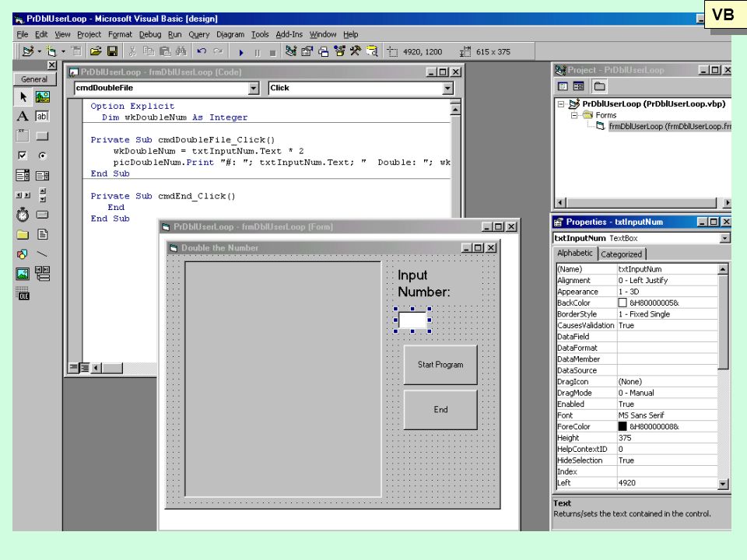Open the File menu
This screenshot has height=560, width=747.
point(23,34)
